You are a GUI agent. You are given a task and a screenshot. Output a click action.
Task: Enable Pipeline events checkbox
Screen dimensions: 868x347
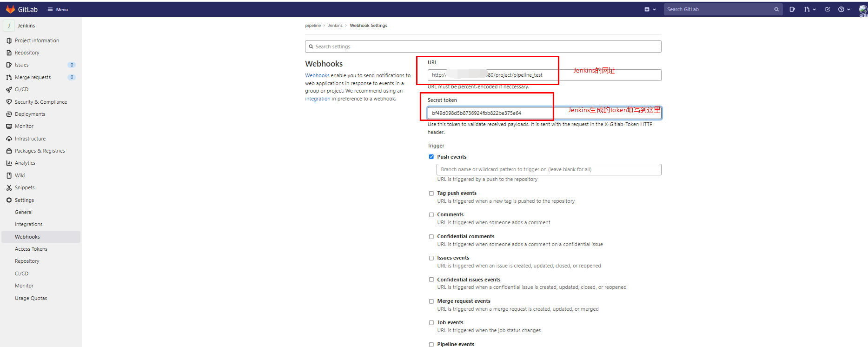coord(431,344)
